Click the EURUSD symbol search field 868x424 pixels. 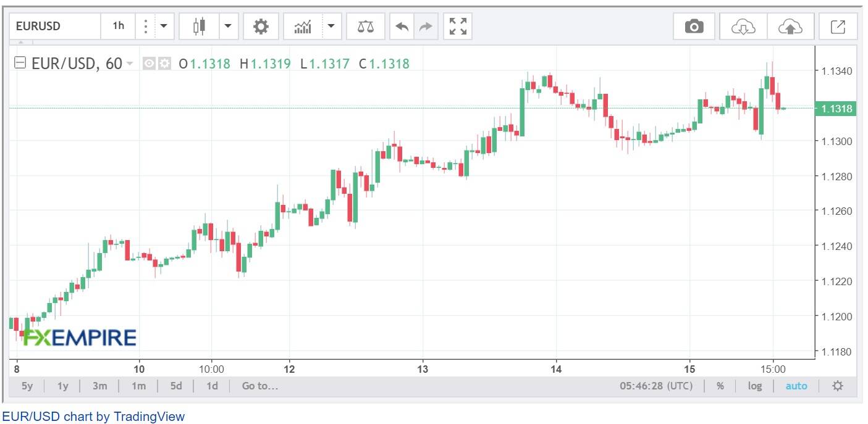click(56, 26)
